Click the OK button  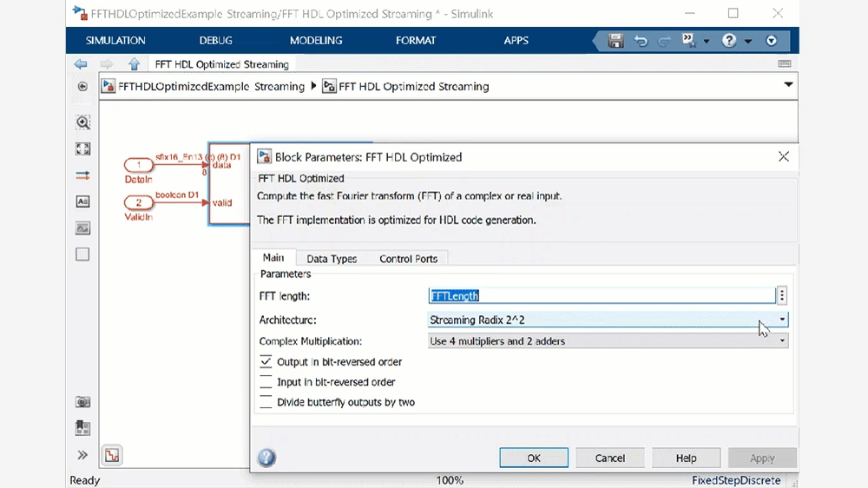(534, 458)
